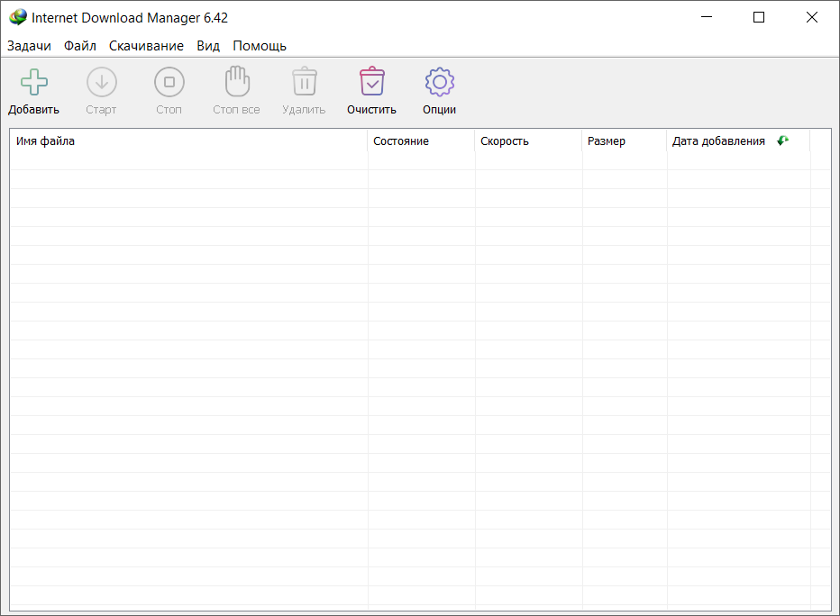Image resolution: width=840 pixels, height=616 pixels.
Task: Open the Файл menu
Action: [80, 46]
